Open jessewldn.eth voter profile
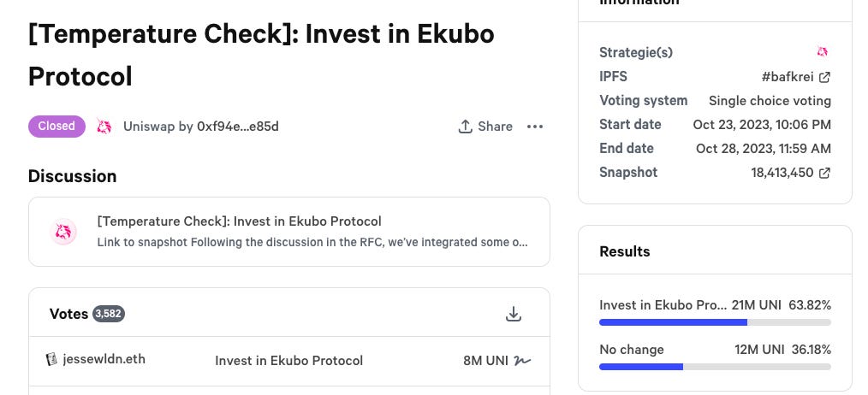The height and width of the screenshot is (395, 868). (x=104, y=359)
